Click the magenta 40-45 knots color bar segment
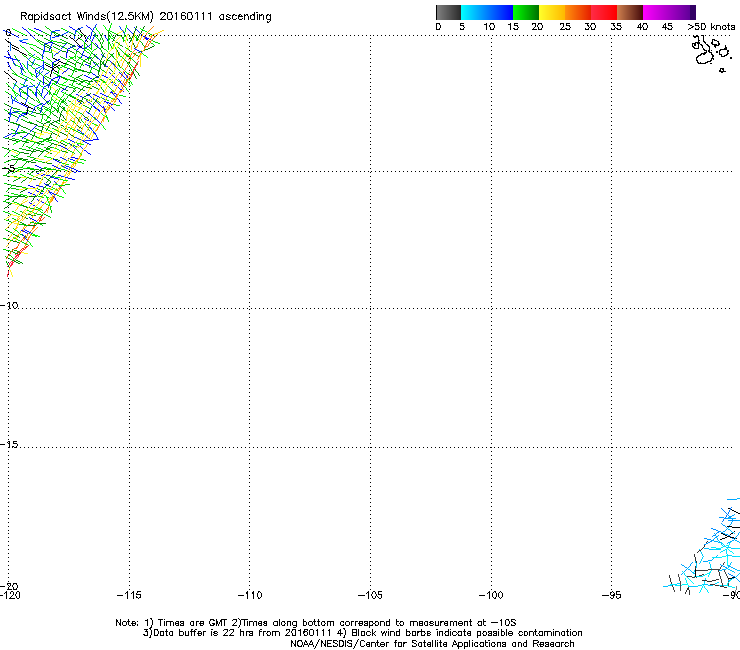 coord(656,12)
